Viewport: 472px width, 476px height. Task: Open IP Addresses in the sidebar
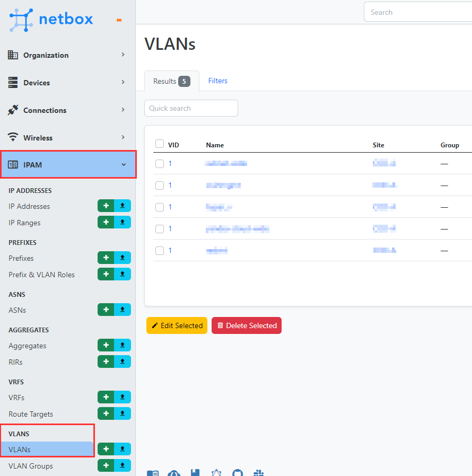(x=29, y=206)
